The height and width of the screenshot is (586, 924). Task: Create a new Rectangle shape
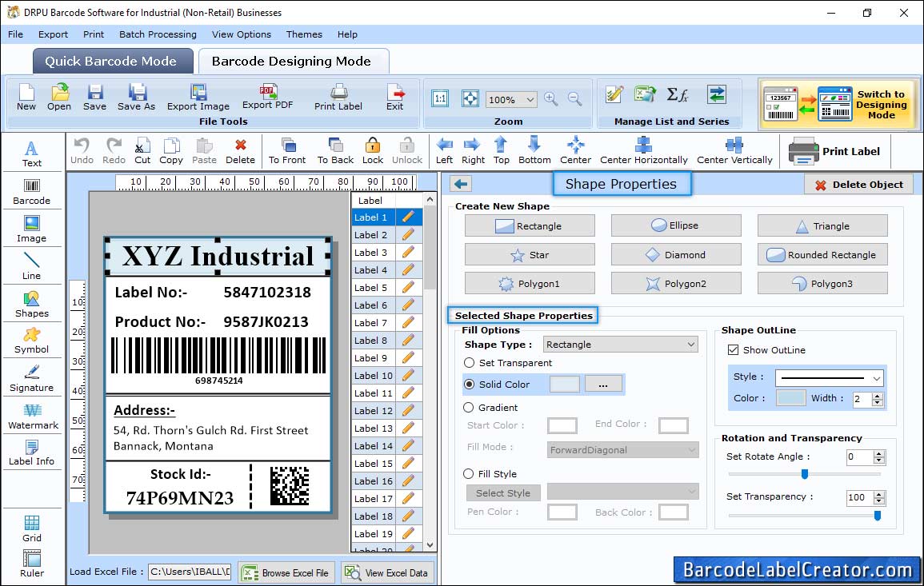pos(529,225)
